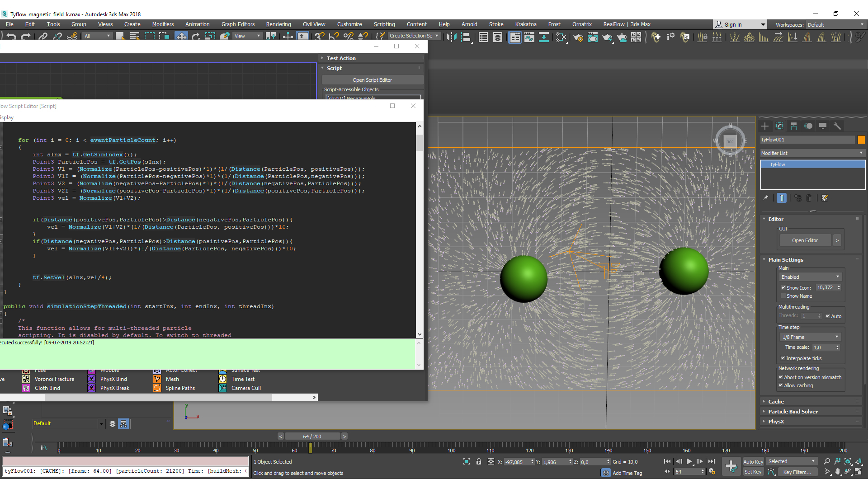Open the Curve Editor icon
Screen dimensions: 868x488
[529, 38]
